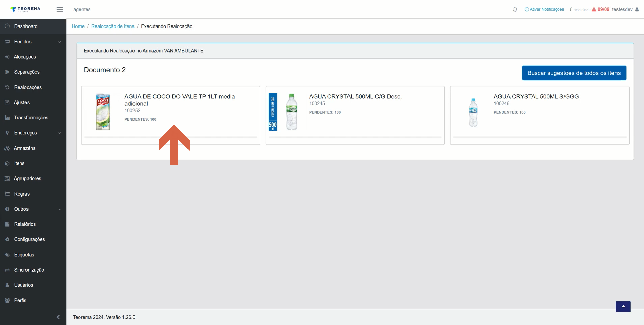Toggle the hamburger sidebar menu
This screenshot has height=325, width=644.
tap(60, 10)
